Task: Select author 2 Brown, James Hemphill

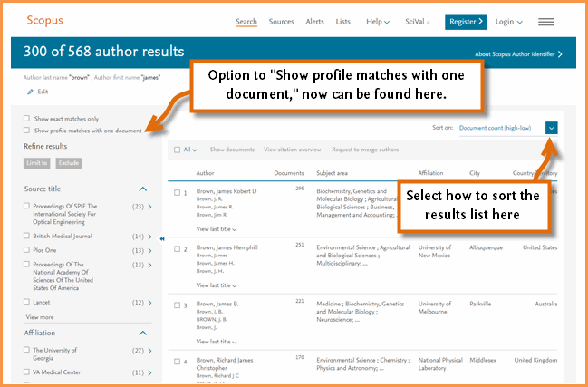Action: (177, 249)
